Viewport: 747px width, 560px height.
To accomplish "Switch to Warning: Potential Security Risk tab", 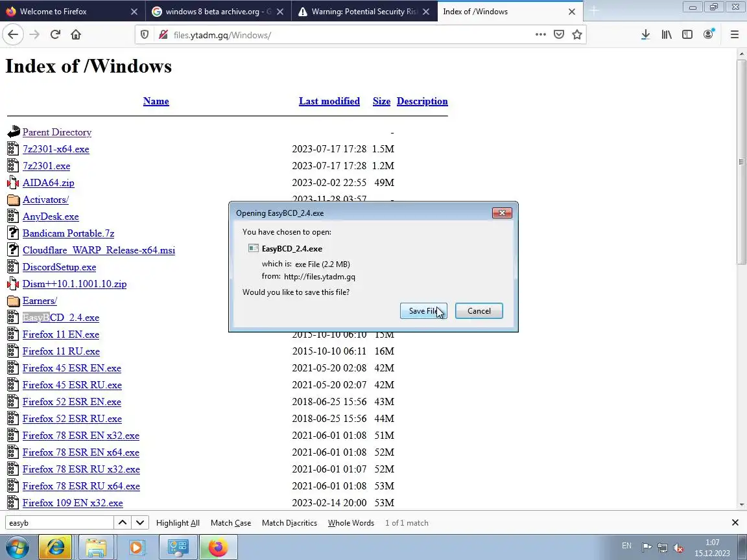I will [364, 12].
